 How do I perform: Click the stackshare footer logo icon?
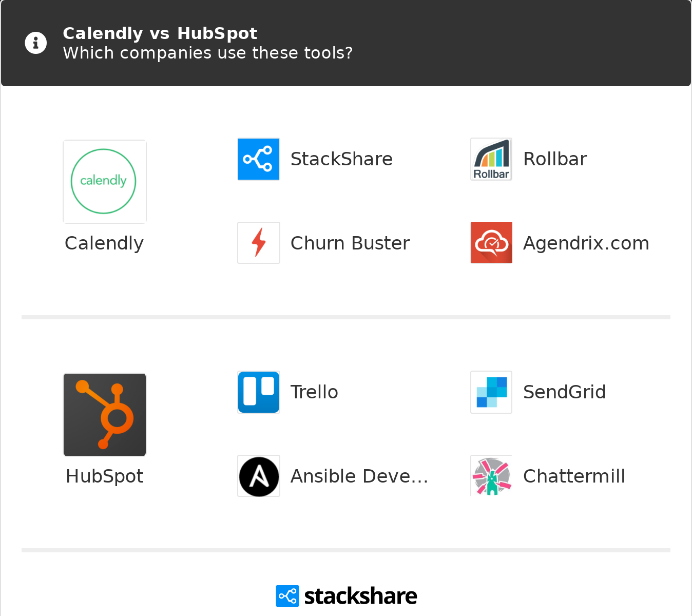287,596
